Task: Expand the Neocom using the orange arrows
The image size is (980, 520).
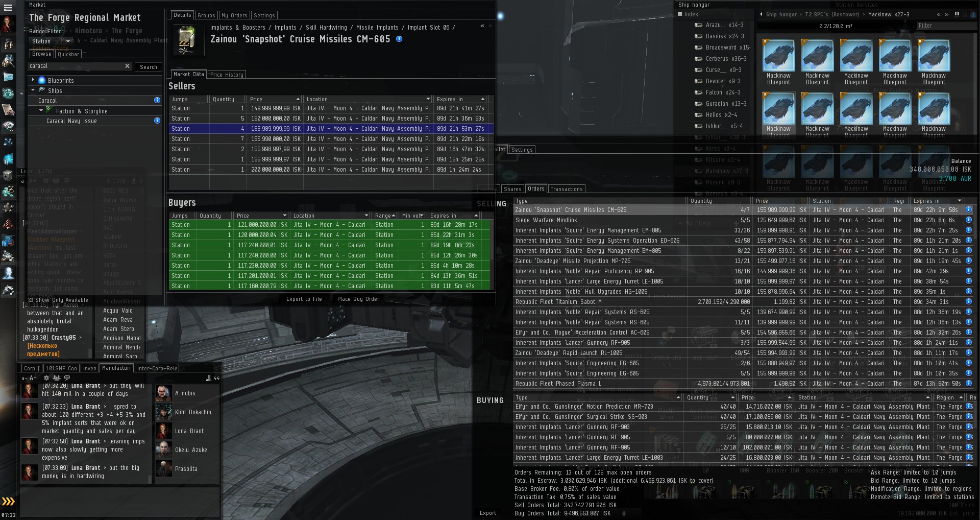Action: click(x=8, y=502)
